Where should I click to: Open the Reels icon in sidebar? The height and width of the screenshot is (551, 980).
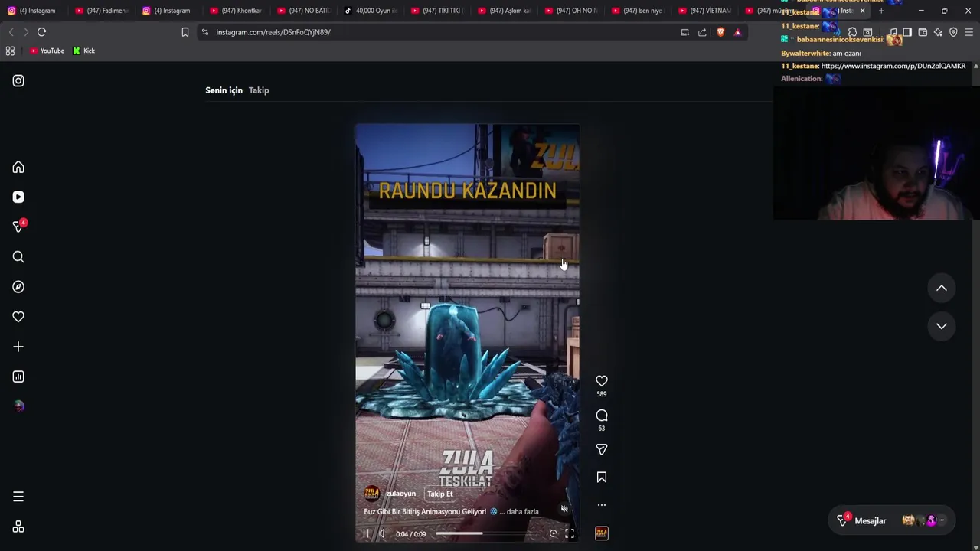point(18,197)
